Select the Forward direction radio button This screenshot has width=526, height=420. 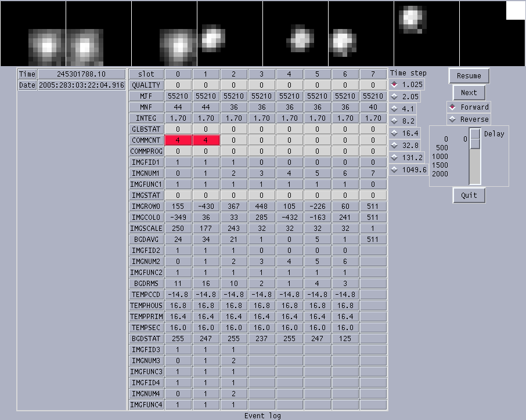click(x=469, y=107)
